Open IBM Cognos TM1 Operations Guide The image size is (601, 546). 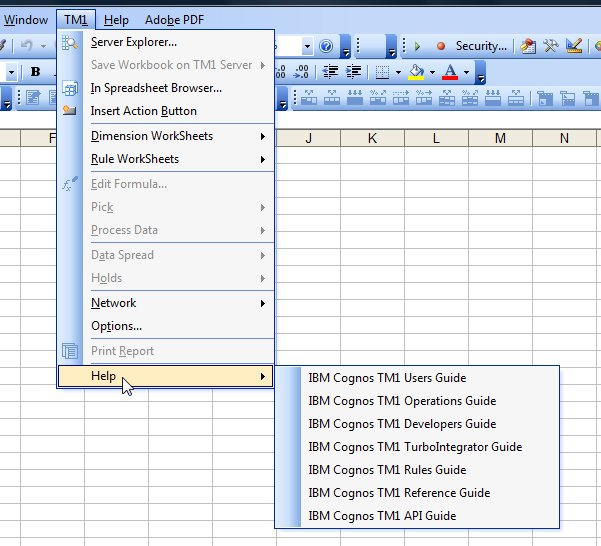coord(417,401)
